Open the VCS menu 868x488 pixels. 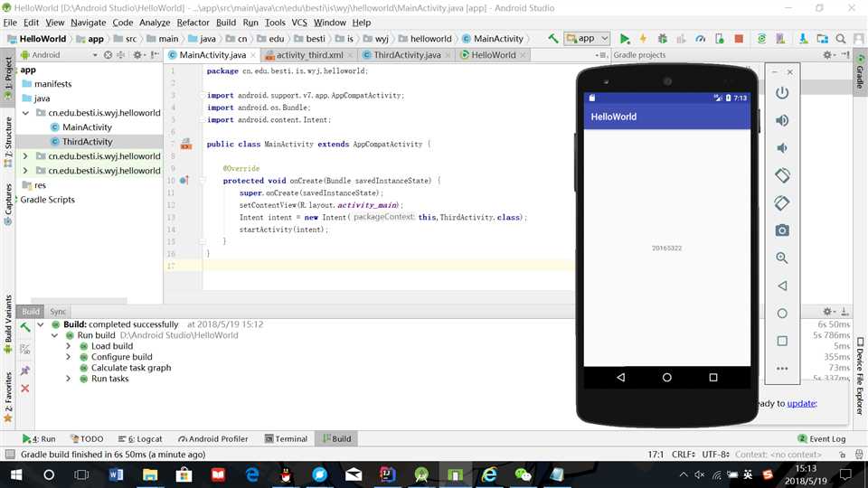pyautogui.click(x=299, y=23)
